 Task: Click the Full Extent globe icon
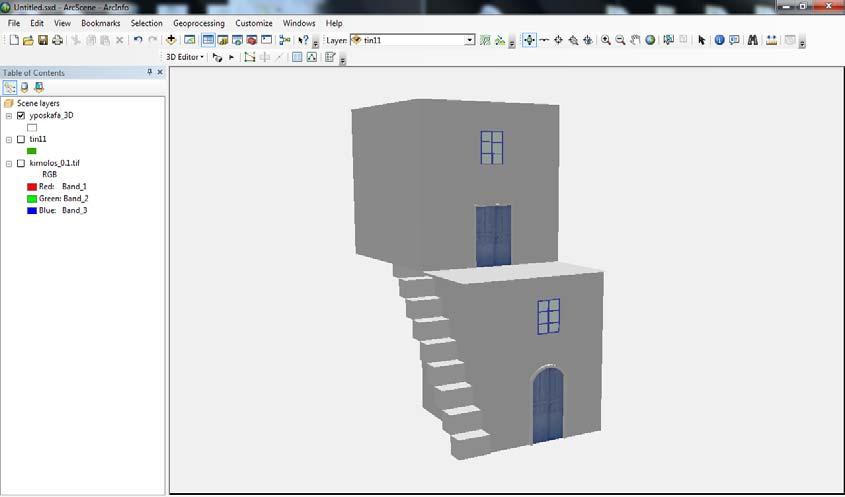(x=650, y=40)
